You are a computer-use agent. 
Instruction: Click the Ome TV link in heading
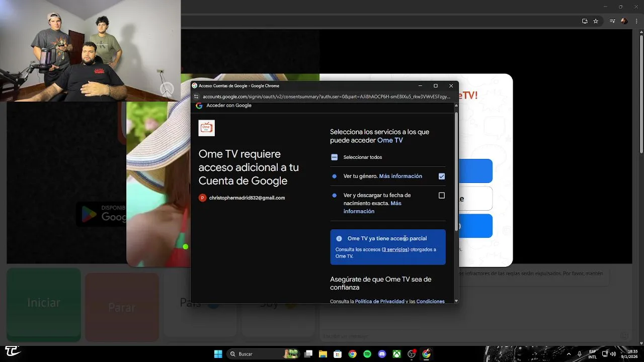[x=390, y=141]
